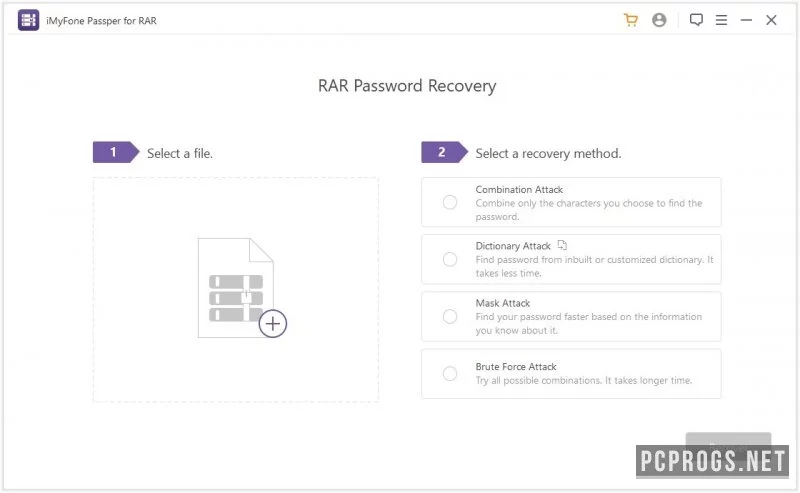Select the Mask Attack radio button
This screenshot has height=493, width=800.
tap(449, 316)
